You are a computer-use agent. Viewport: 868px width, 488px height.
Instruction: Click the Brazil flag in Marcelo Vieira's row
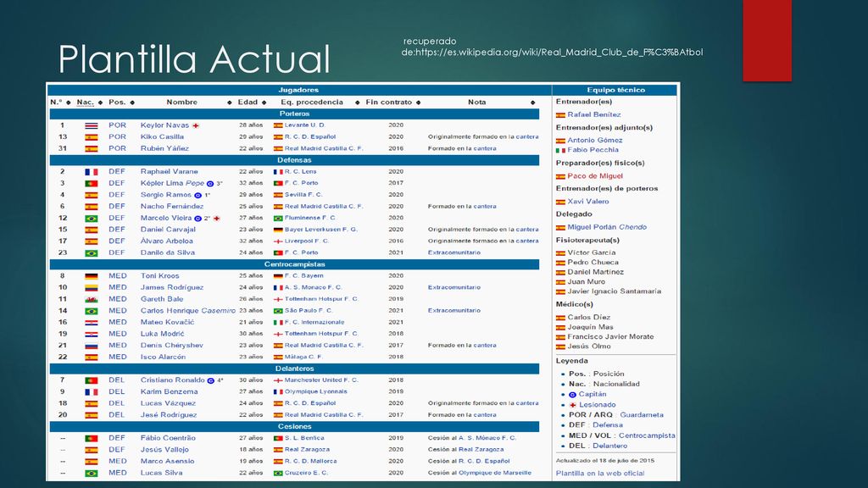tap(91, 219)
